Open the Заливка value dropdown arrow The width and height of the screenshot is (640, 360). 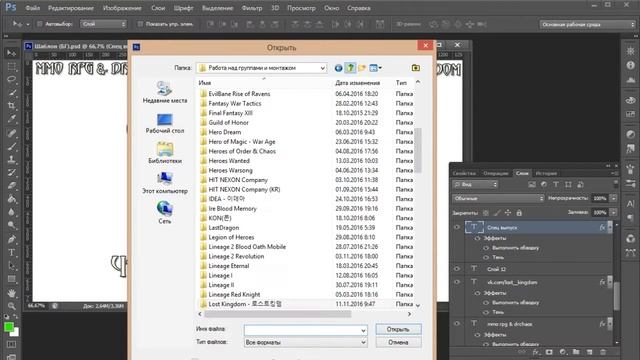[x=613, y=213]
